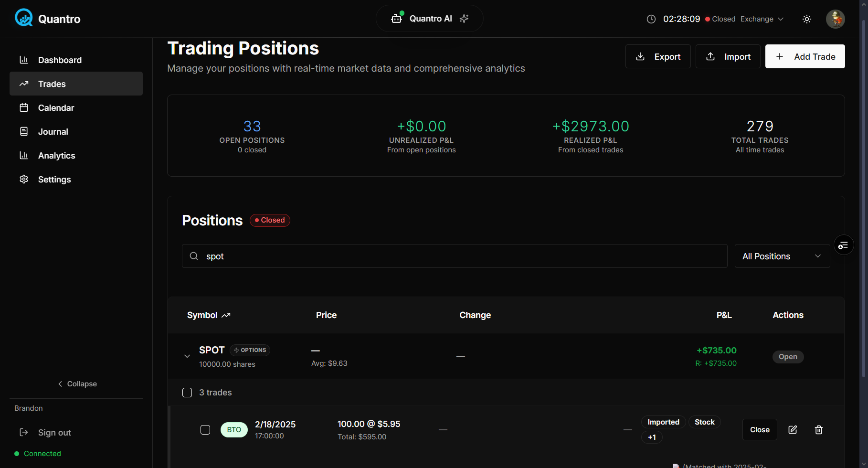Open Settings from the sidebar
Image resolution: width=868 pixels, height=468 pixels.
[76, 179]
